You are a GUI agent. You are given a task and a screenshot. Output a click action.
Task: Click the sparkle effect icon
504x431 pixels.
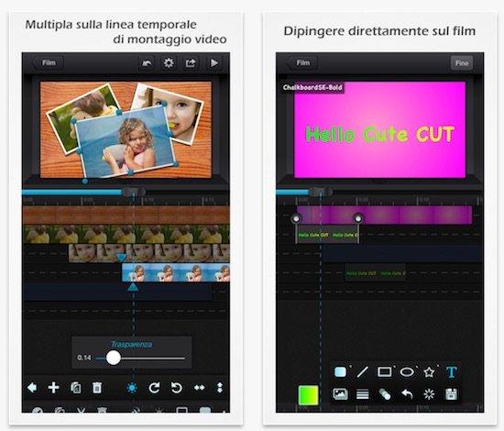(x=429, y=394)
